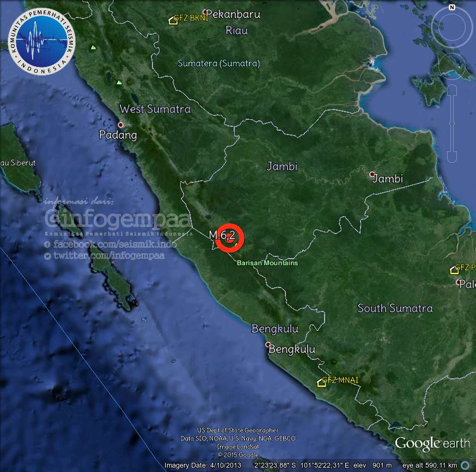This screenshot has width=476, height=472.
Task: Click the Look joystick ring below N
Action: coord(451,27)
